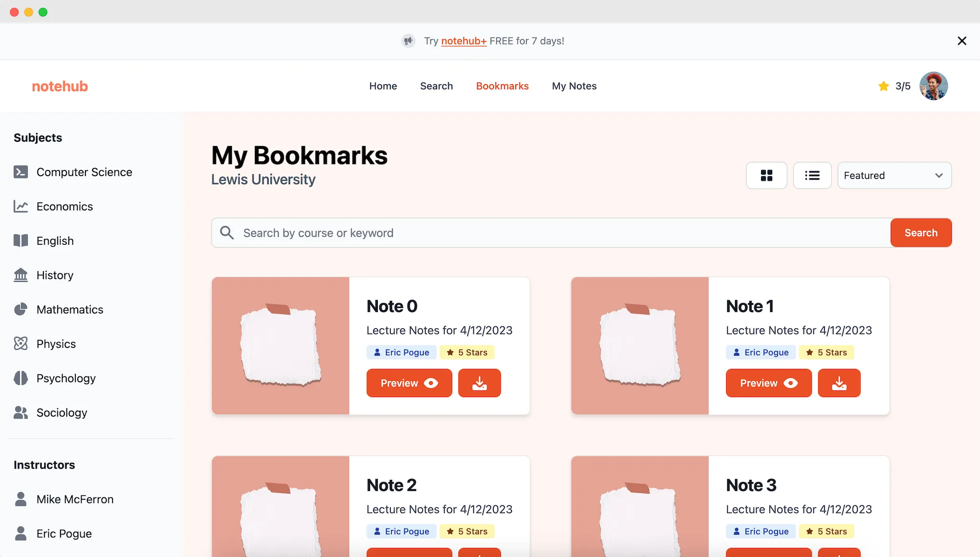Navigate to the Bookmarks tab

(x=502, y=85)
